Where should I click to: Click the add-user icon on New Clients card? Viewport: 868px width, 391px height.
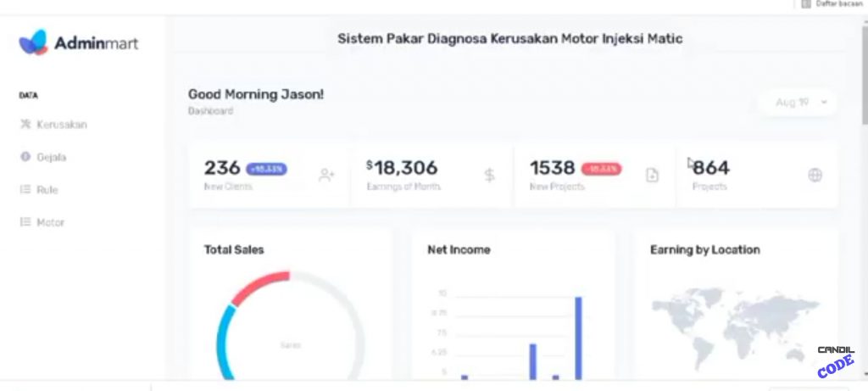[x=326, y=176]
